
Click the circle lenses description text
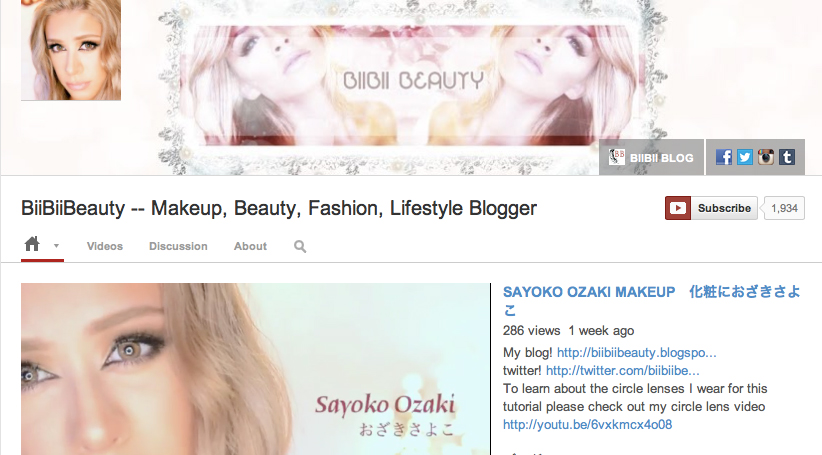pyautogui.click(x=635, y=397)
